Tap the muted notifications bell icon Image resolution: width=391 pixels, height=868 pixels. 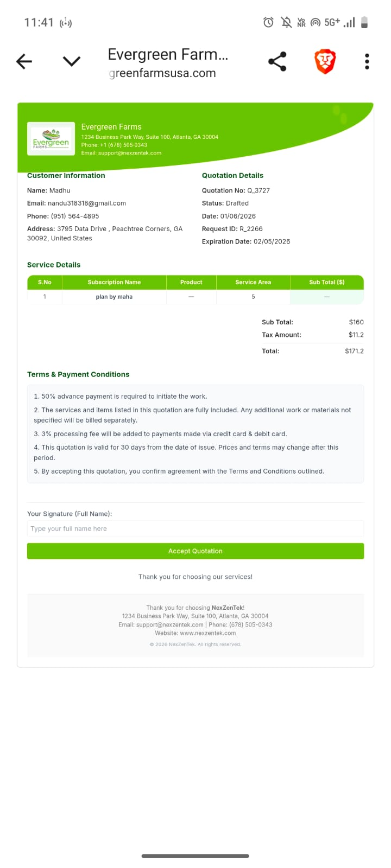[286, 22]
